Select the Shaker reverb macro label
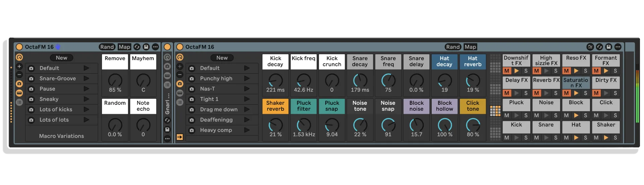 [275, 106]
